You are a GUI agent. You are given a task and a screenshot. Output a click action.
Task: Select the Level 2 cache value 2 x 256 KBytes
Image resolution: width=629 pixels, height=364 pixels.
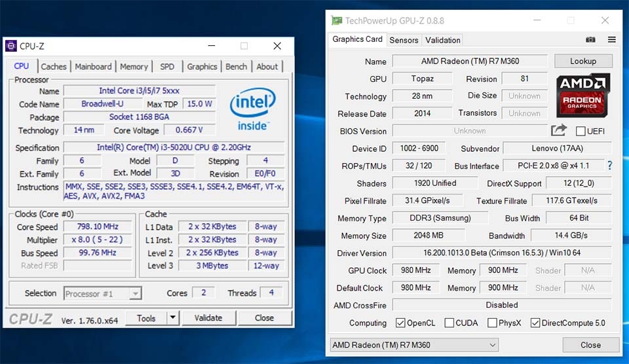pos(212,253)
